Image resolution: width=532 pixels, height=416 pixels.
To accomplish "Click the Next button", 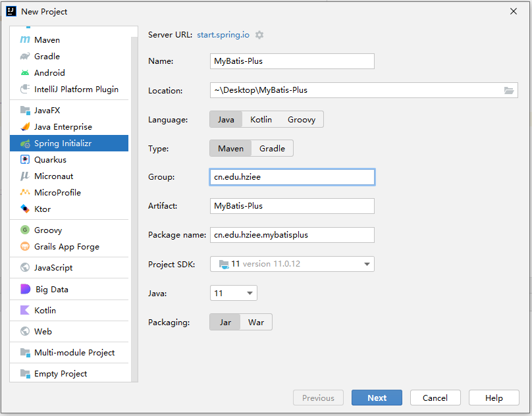I will point(377,398).
